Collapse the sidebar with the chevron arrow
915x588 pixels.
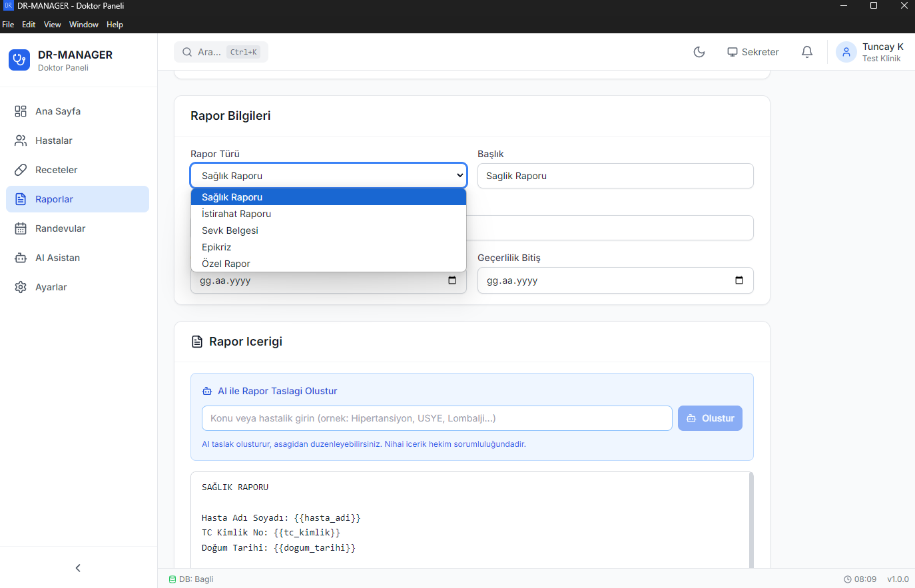[78, 568]
